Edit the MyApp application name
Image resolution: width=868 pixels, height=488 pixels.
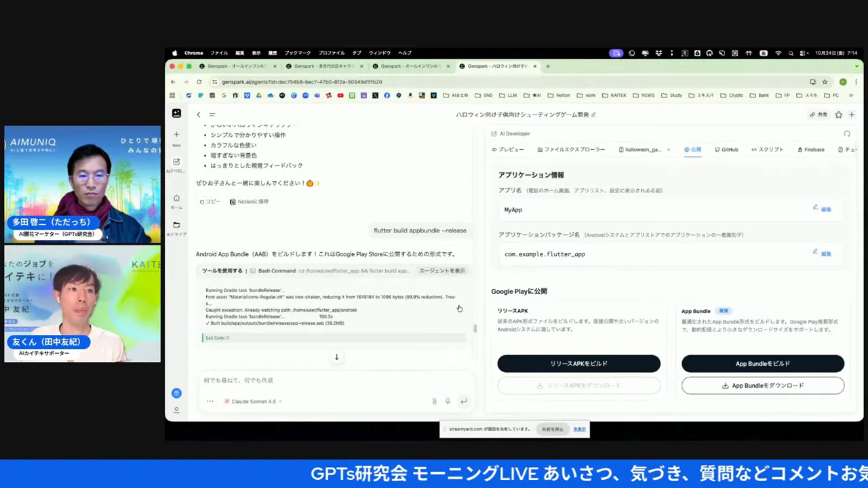(x=823, y=209)
